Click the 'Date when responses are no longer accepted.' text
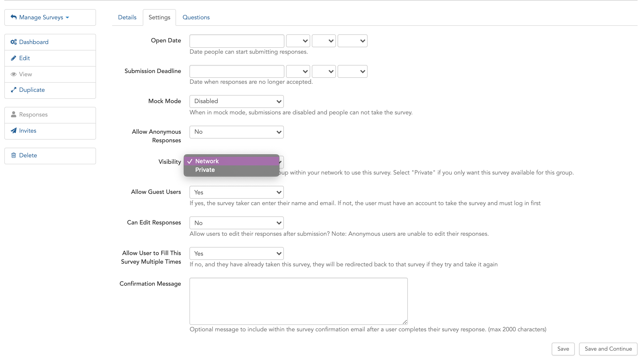 pos(251,82)
